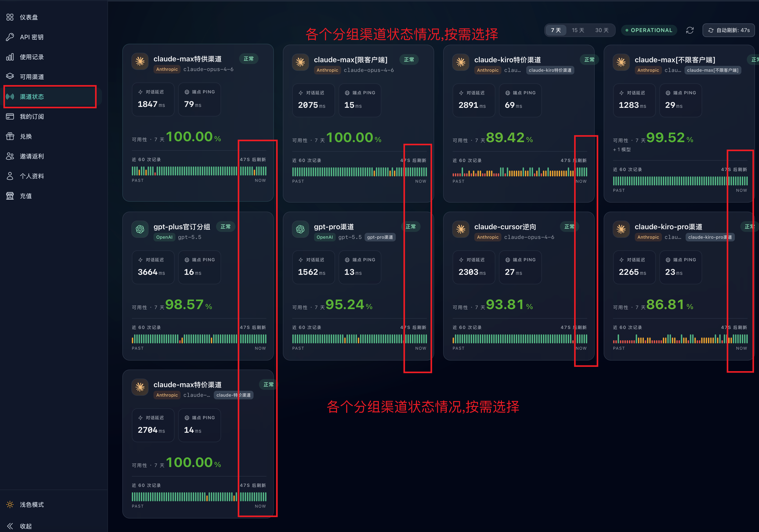Image resolution: width=759 pixels, height=532 pixels.
Task: Click the 邀请返利 users icon
Action: coord(10,156)
